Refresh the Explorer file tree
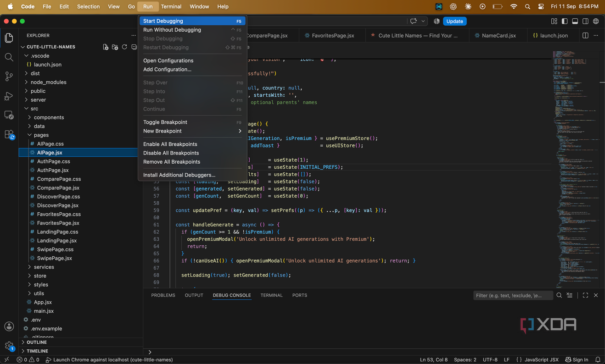 coord(124,47)
